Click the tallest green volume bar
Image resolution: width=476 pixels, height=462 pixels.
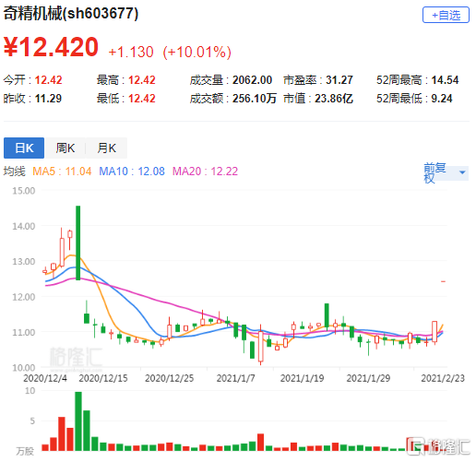(78, 421)
